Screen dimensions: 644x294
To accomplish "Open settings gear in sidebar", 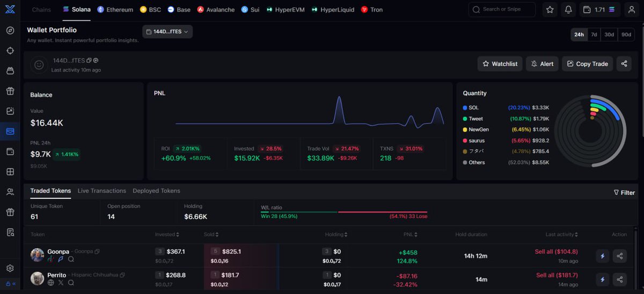I will coord(10,268).
